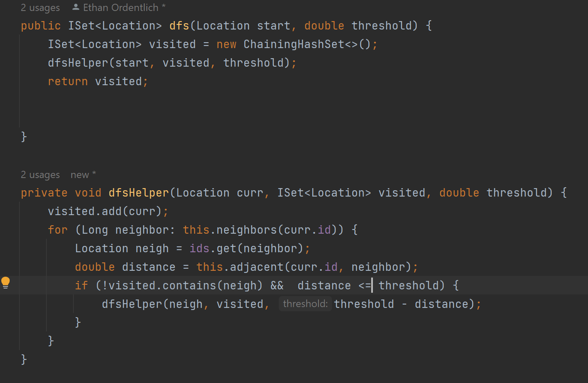Open the 2 usages hint above dfsHelper method

click(40, 175)
